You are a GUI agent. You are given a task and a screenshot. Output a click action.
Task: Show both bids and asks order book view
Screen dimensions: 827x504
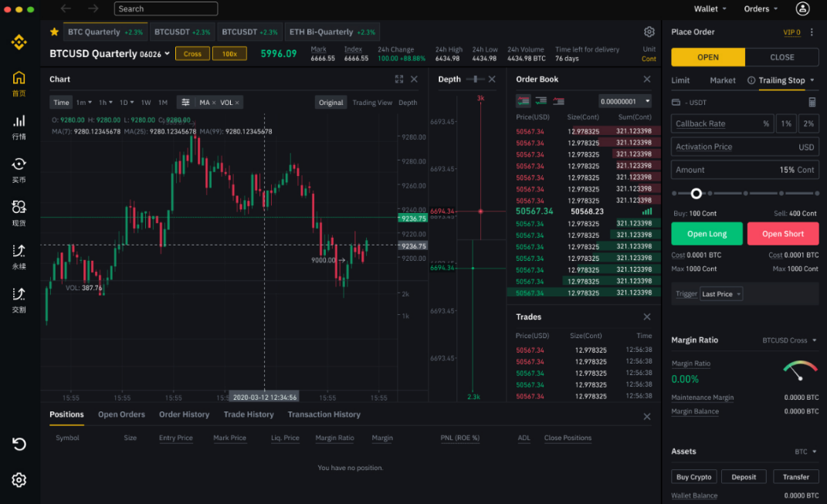click(524, 101)
